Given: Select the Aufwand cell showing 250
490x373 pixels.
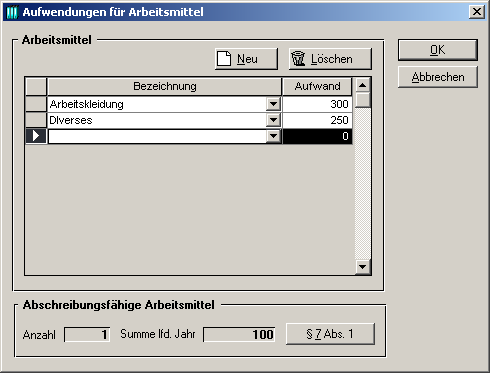Looking at the screenshot, I should click(x=317, y=120).
